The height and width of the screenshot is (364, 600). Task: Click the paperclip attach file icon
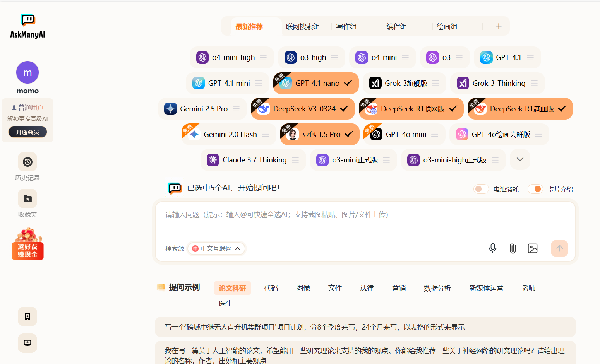pos(513,248)
